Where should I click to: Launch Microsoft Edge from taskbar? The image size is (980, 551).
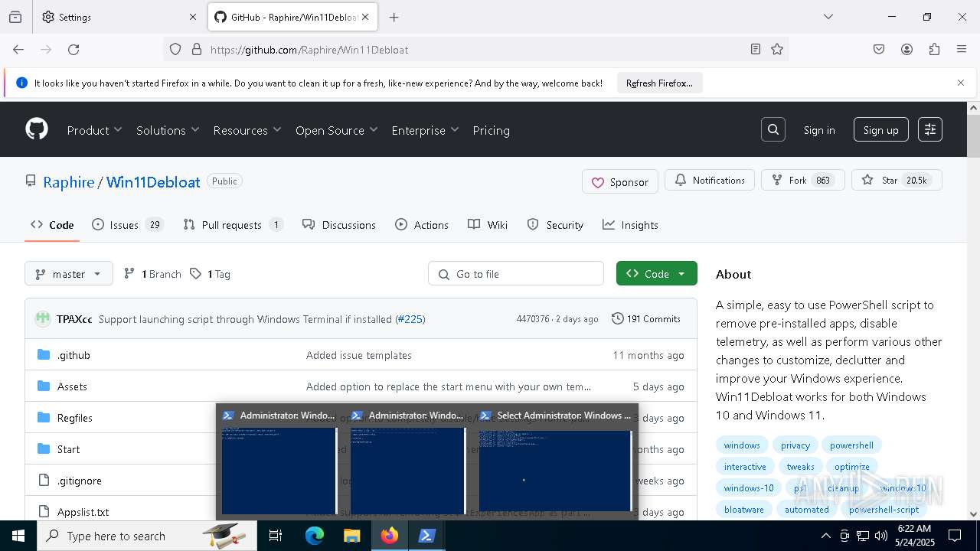tap(315, 536)
